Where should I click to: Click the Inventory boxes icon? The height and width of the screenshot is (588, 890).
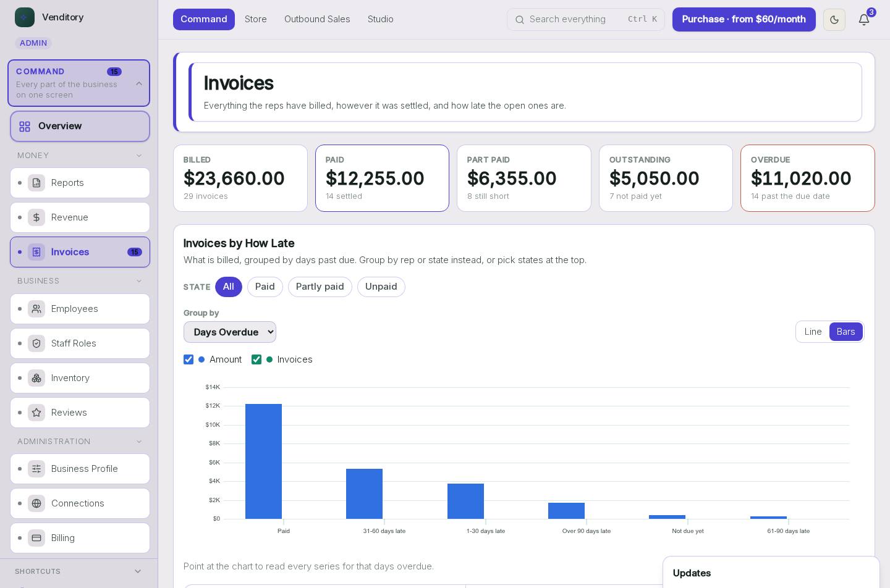pyautogui.click(x=36, y=378)
